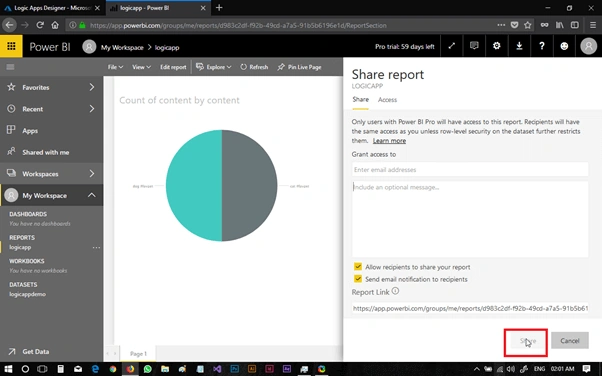Click Refresh in the report toolbar
Image resolution: width=602 pixels, height=376 pixels.
254,67
